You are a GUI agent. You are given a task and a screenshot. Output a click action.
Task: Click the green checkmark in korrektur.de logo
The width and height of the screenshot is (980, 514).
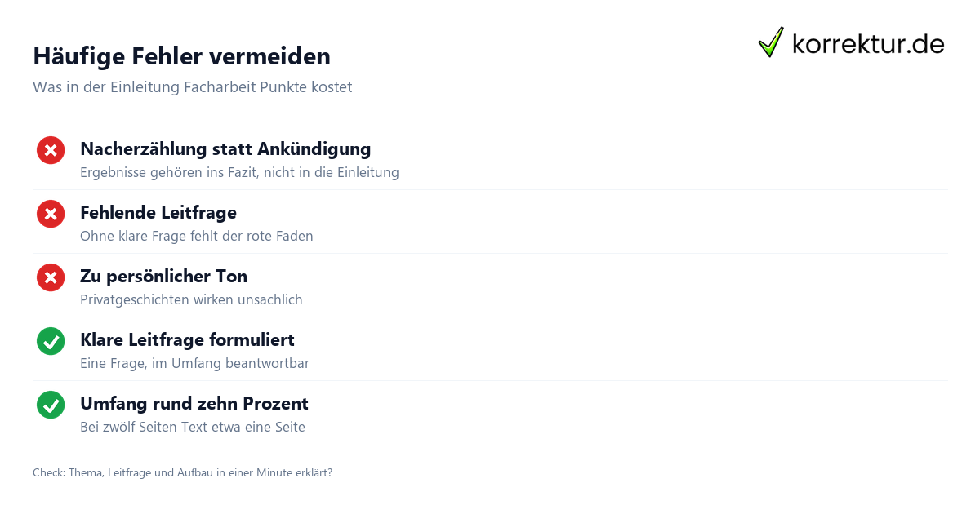771,42
